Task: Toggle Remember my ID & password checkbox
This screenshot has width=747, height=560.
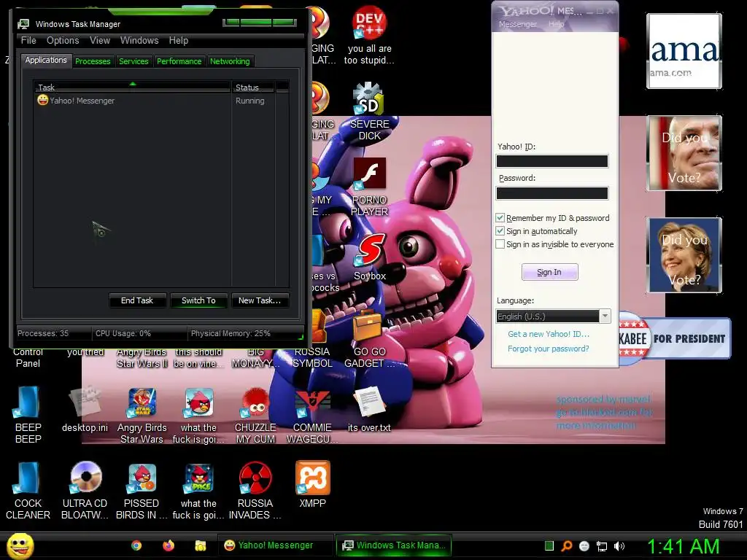Action: click(500, 217)
